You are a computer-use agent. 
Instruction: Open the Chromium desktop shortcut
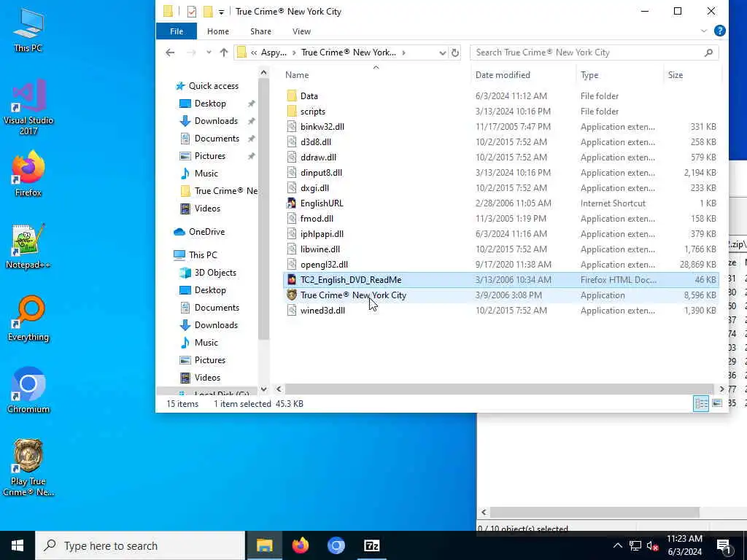(x=28, y=390)
